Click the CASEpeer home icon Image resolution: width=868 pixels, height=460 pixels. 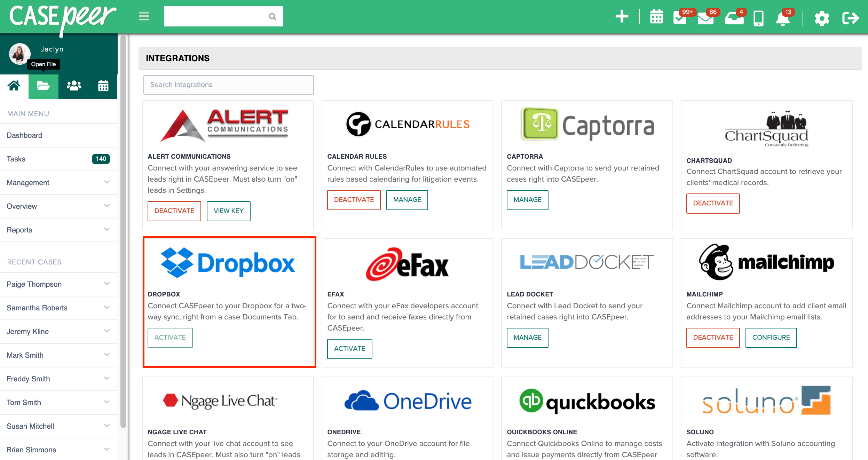click(x=14, y=86)
